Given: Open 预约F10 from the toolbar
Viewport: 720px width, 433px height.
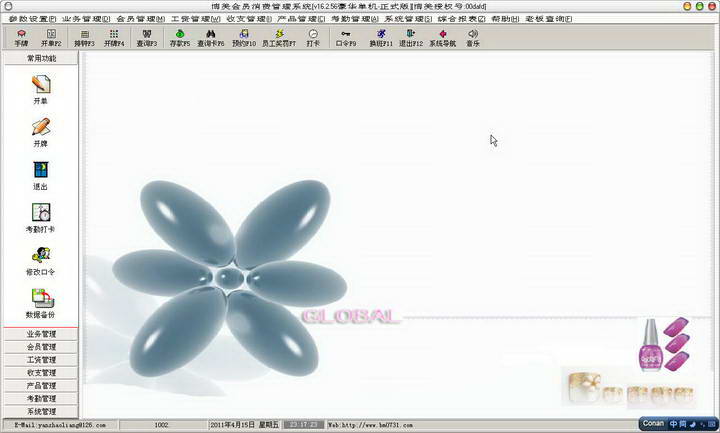Looking at the screenshot, I should 244,38.
